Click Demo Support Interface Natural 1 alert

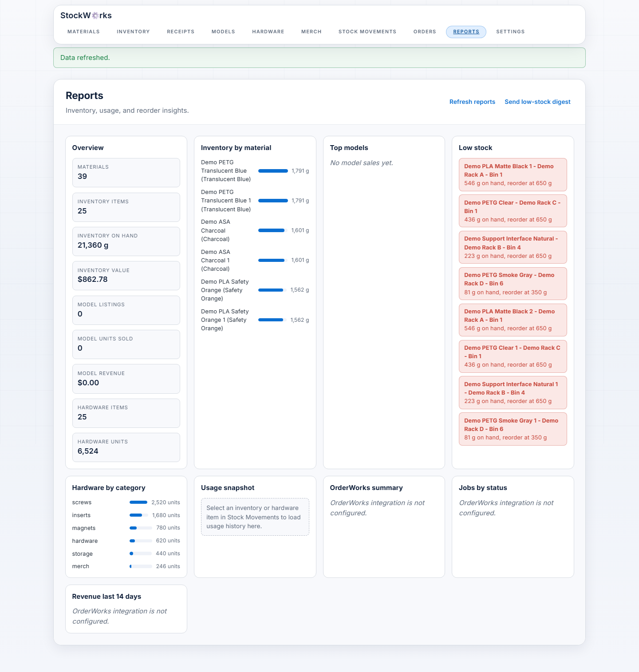(513, 393)
